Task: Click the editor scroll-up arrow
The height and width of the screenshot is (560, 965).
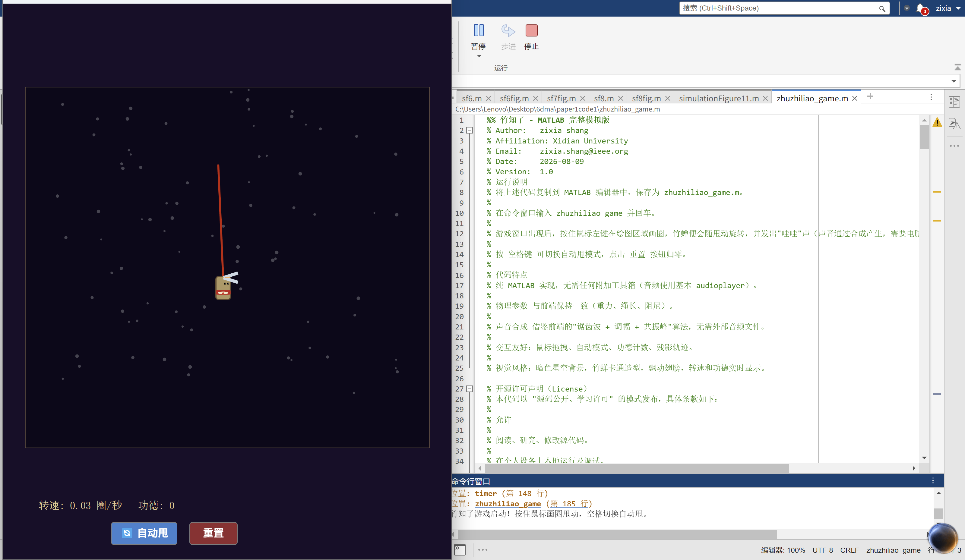Action: click(924, 120)
